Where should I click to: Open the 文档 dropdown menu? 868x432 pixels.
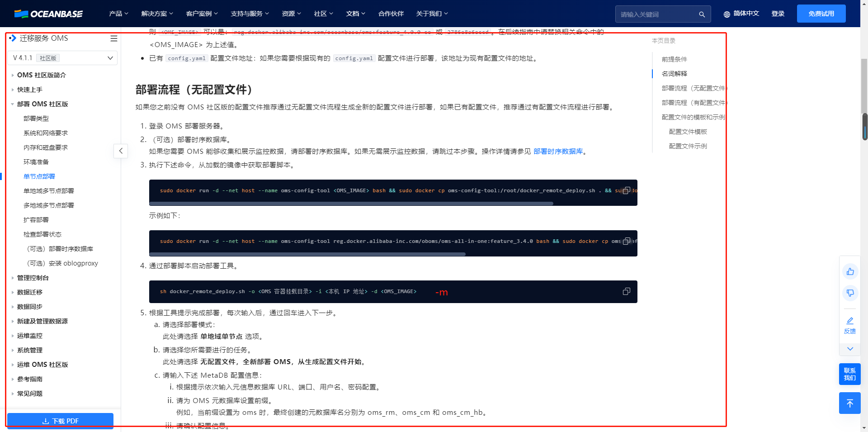coord(355,14)
